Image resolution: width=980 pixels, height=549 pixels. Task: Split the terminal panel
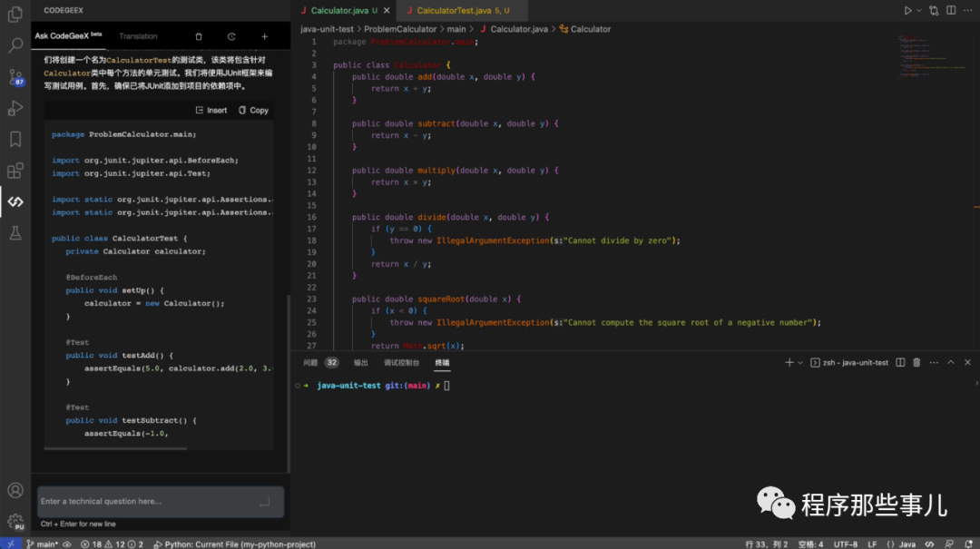[899, 362]
